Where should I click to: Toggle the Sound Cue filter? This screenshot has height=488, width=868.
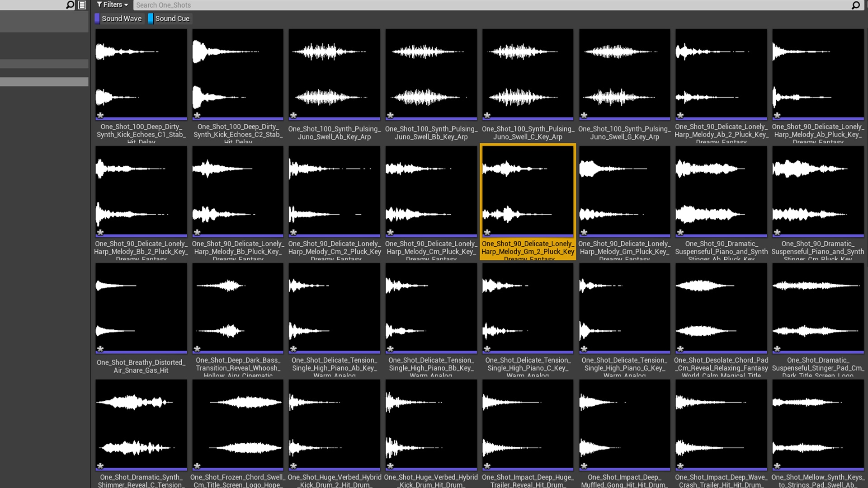click(172, 19)
